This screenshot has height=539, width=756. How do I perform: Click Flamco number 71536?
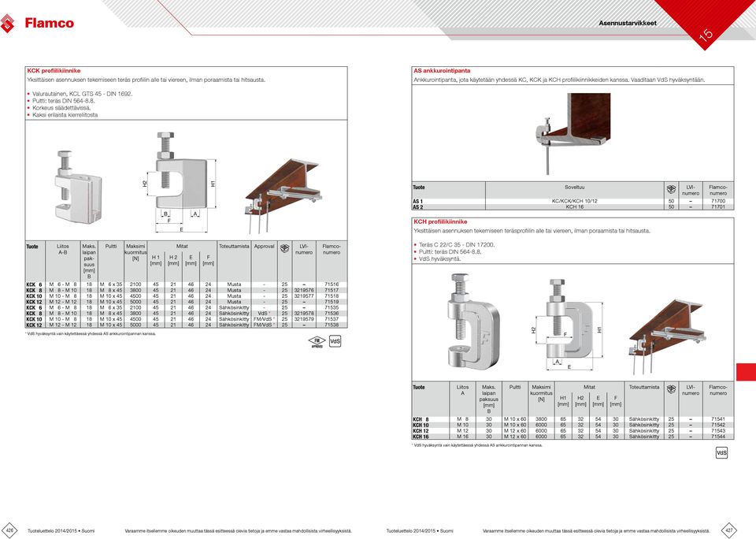point(332,314)
